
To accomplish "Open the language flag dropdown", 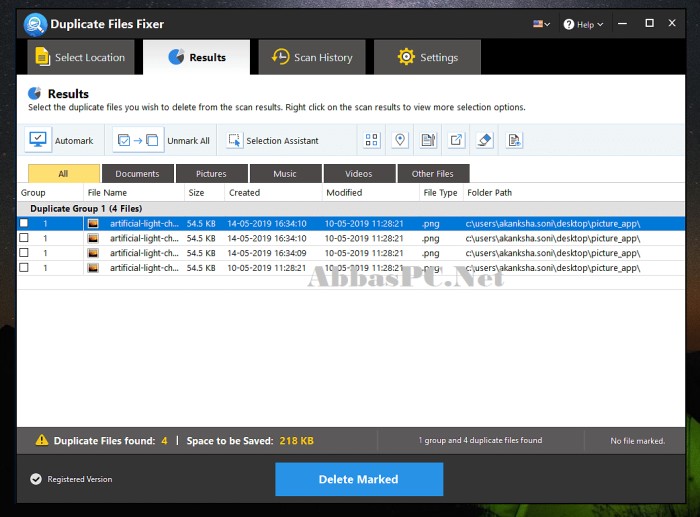I will click(x=541, y=24).
